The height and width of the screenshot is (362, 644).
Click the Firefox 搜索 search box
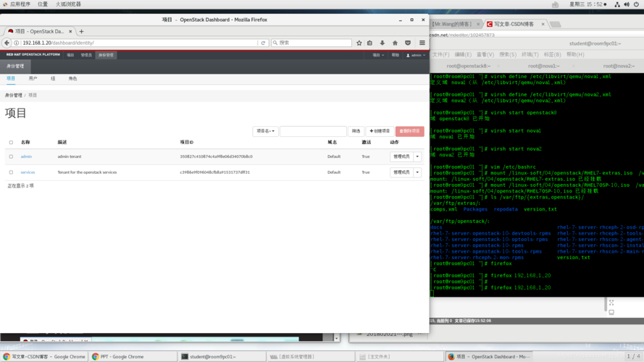click(311, 43)
